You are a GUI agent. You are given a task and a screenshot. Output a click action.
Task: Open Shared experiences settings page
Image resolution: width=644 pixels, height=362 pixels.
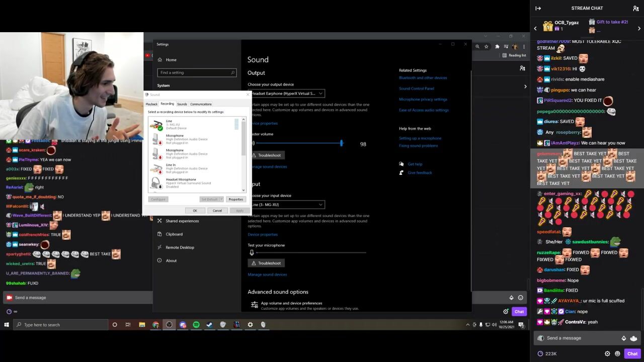coord(182,221)
